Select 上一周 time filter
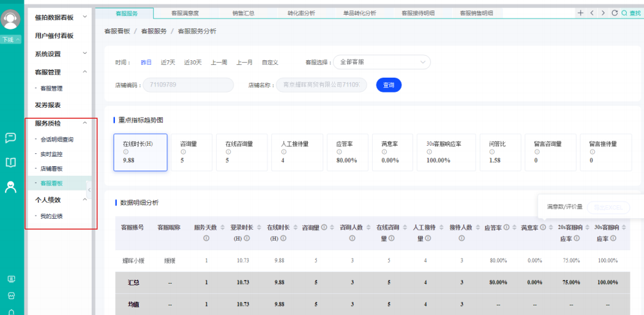 219,62
